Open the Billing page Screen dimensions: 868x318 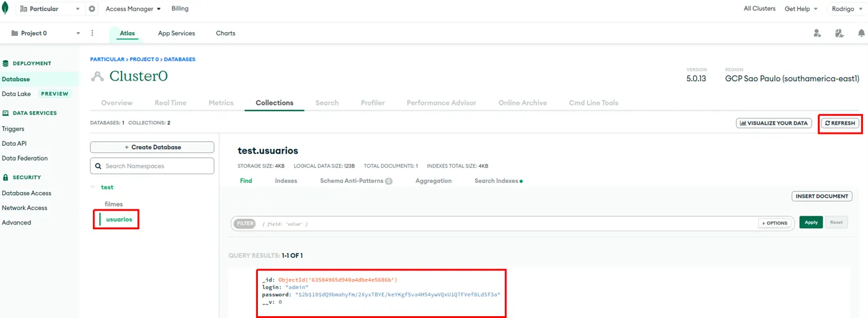[x=180, y=9]
